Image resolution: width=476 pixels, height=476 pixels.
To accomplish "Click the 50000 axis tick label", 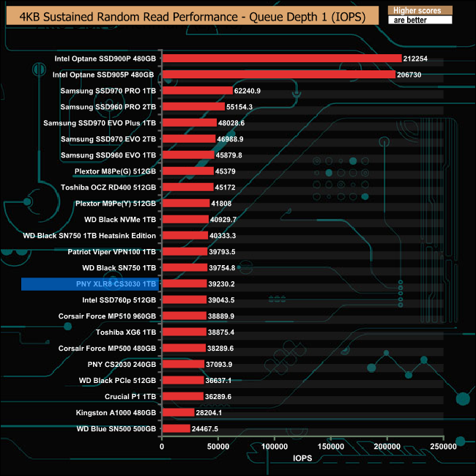I will click(x=218, y=446).
